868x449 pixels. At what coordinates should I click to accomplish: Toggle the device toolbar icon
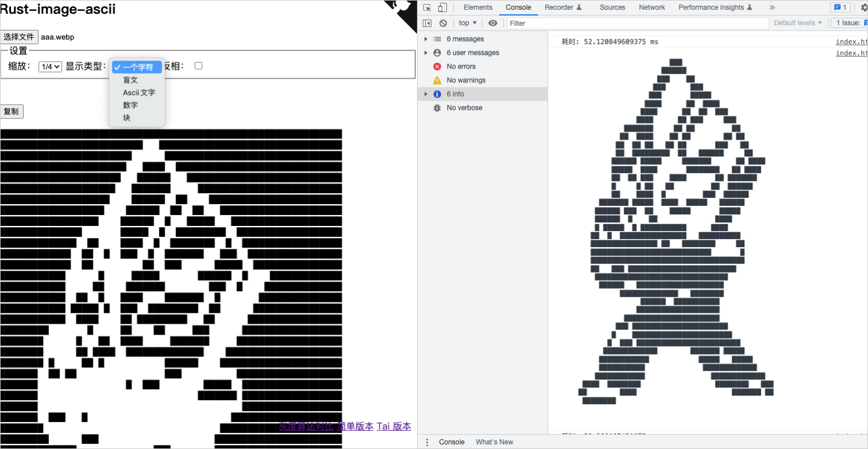point(442,7)
